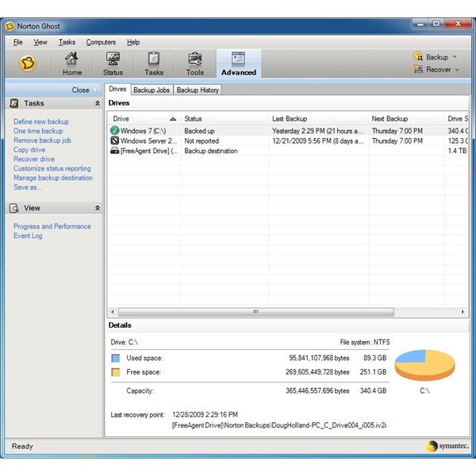Click Define new backup link
476x476 pixels.
click(x=41, y=121)
